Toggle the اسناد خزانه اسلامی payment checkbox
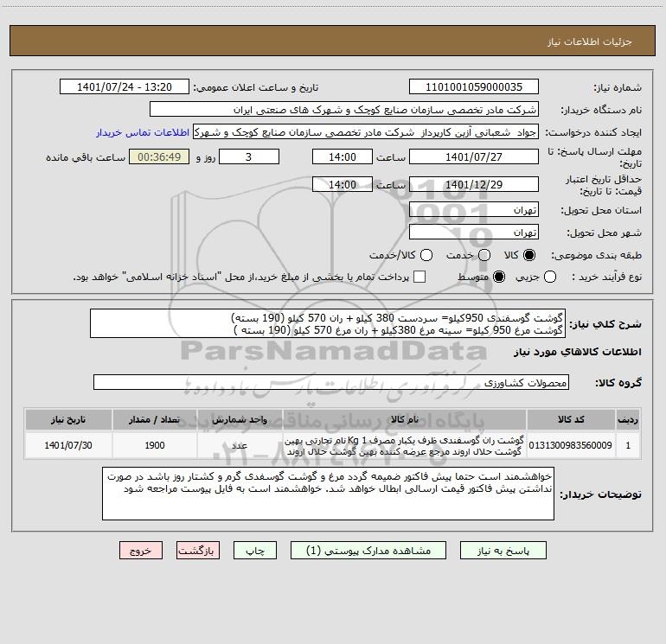The image size is (666, 644). coord(419,277)
